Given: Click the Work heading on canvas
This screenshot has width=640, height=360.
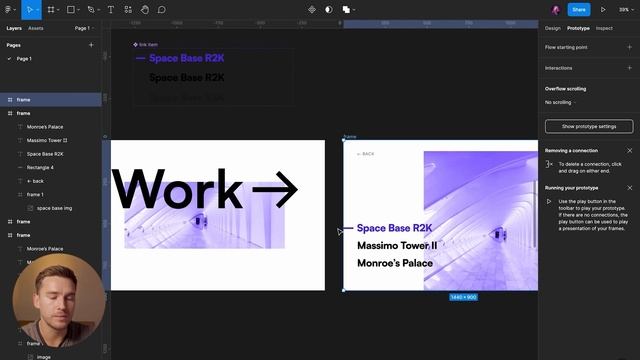Looking at the screenshot, I should [178, 190].
